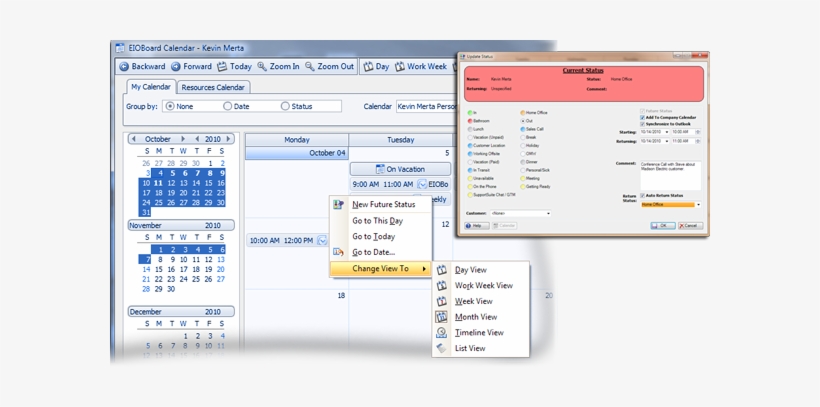Switch to the My Calendar tab
Image resolution: width=820 pixels, height=407 pixels.
click(x=151, y=87)
